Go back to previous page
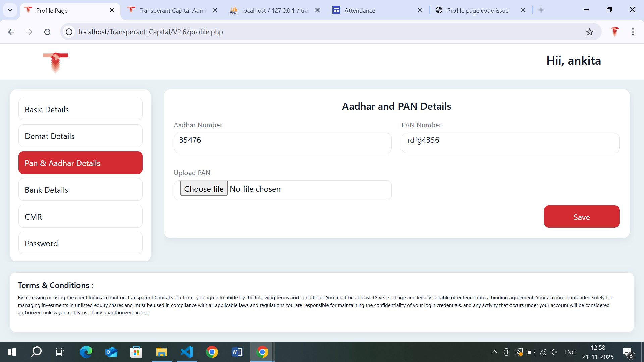Image resolution: width=644 pixels, height=362 pixels. 11,32
